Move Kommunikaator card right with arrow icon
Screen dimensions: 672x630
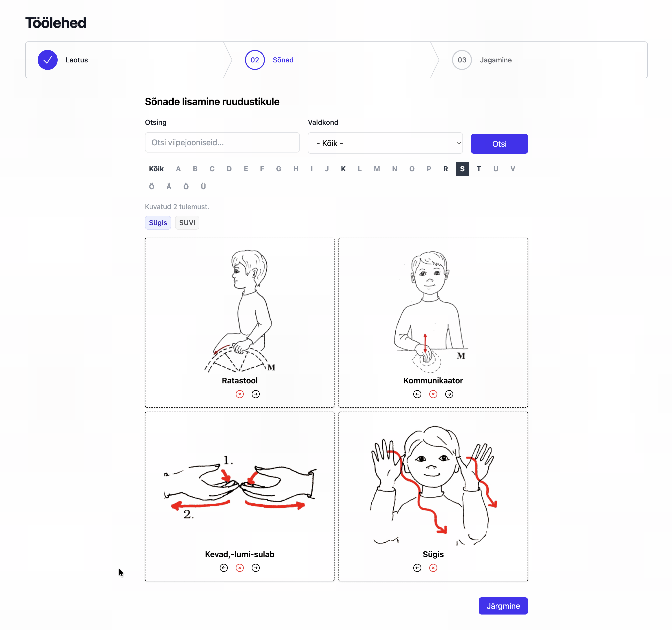click(x=449, y=394)
